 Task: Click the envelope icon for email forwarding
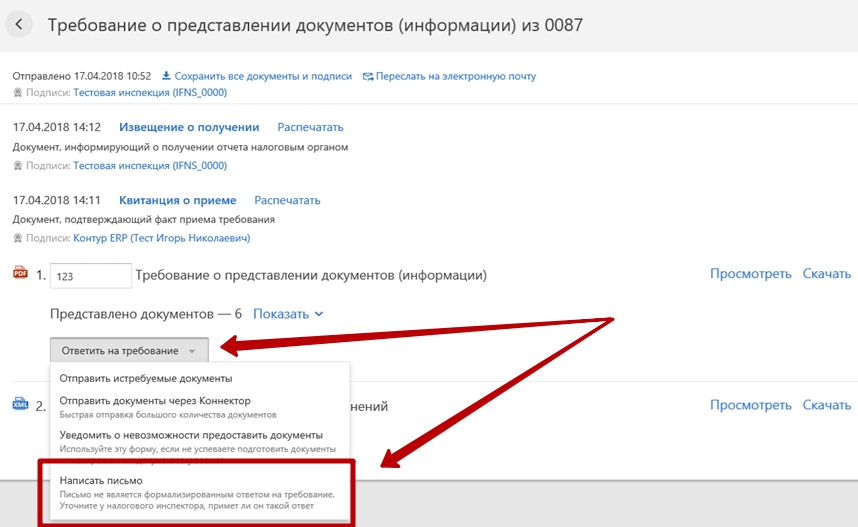tap(368, 76)
